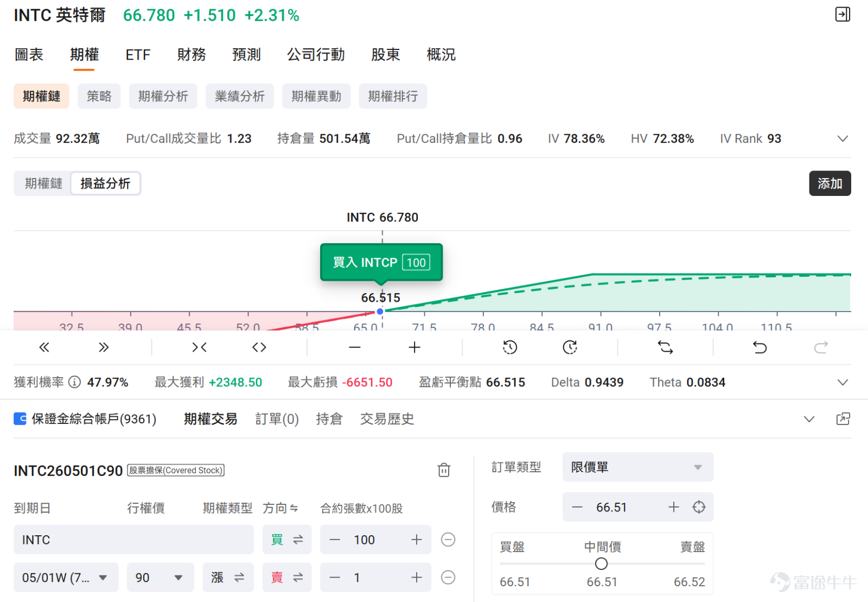Widen the price range with the <> icon

[259, 347]
